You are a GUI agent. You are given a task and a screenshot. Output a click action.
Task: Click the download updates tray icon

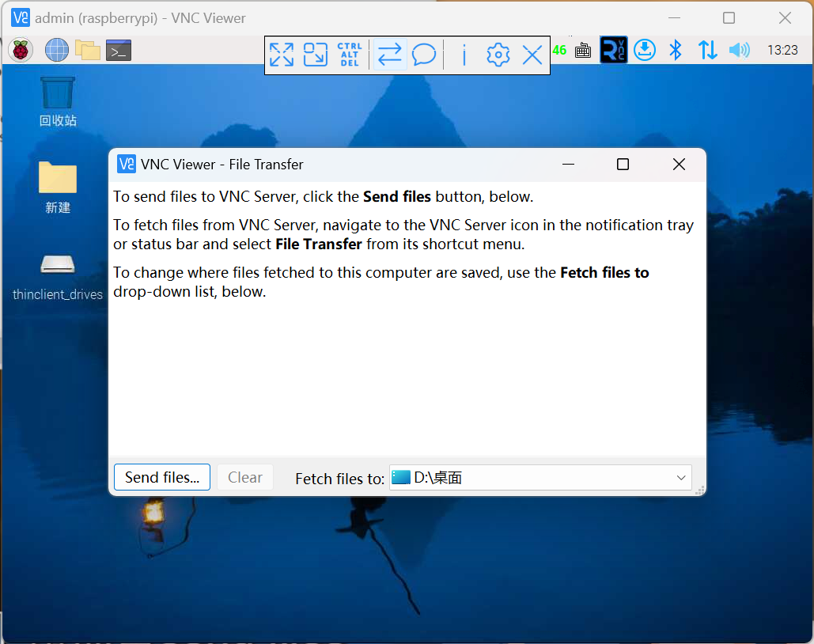pyautogui.click(x=644, y=50)
